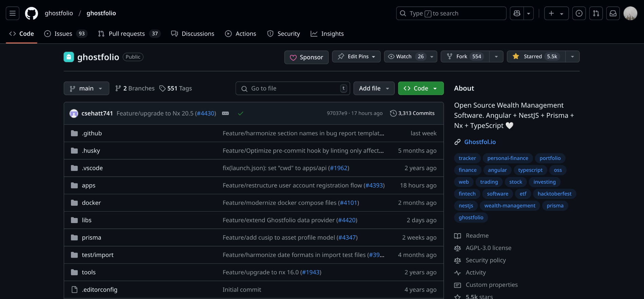Open the apps folder icon
644x299 pixels.
pos(74,185)
